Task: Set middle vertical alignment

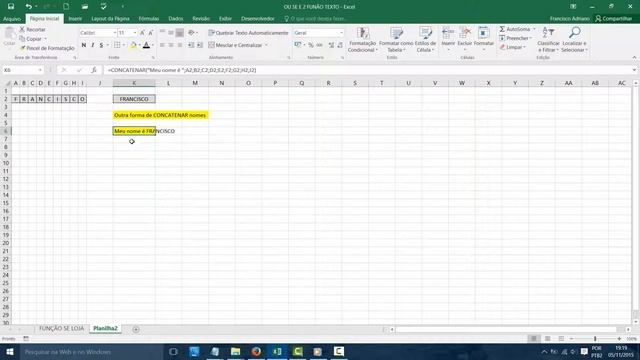Action: point(171,33)
